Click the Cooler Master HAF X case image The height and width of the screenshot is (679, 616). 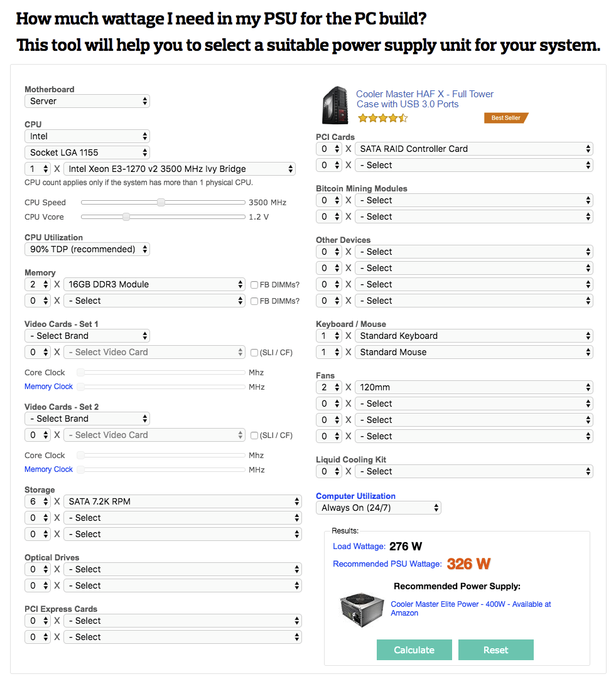point(335,105)
